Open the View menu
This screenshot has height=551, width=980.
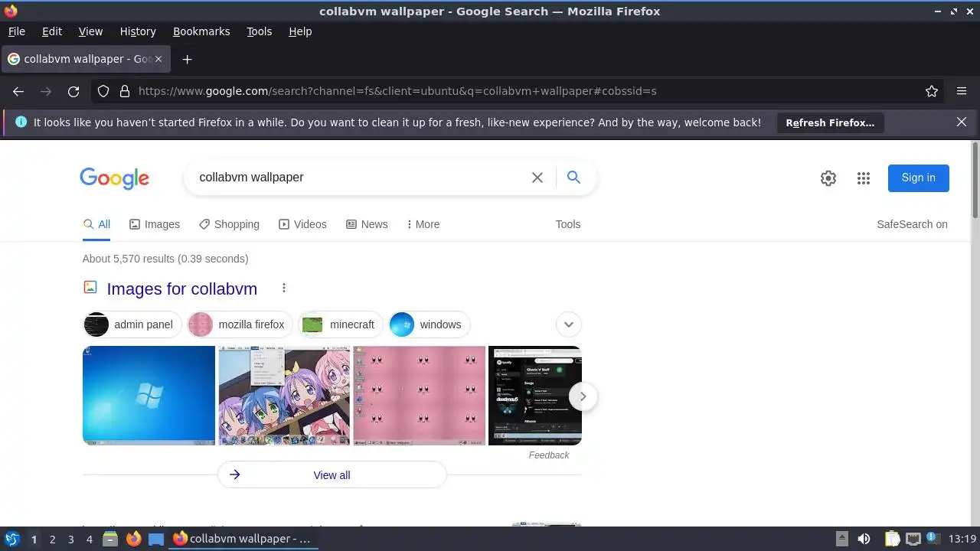pos(90,31)
